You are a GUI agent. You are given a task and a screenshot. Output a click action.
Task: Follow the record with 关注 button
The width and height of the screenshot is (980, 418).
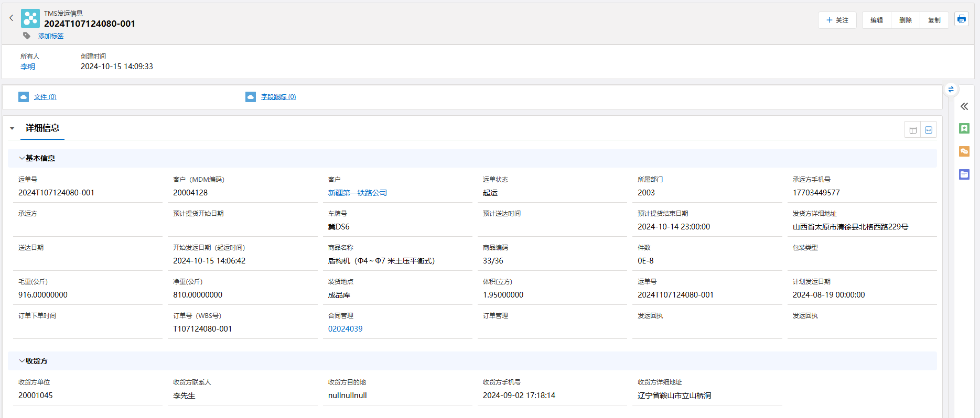coord(837,20)
